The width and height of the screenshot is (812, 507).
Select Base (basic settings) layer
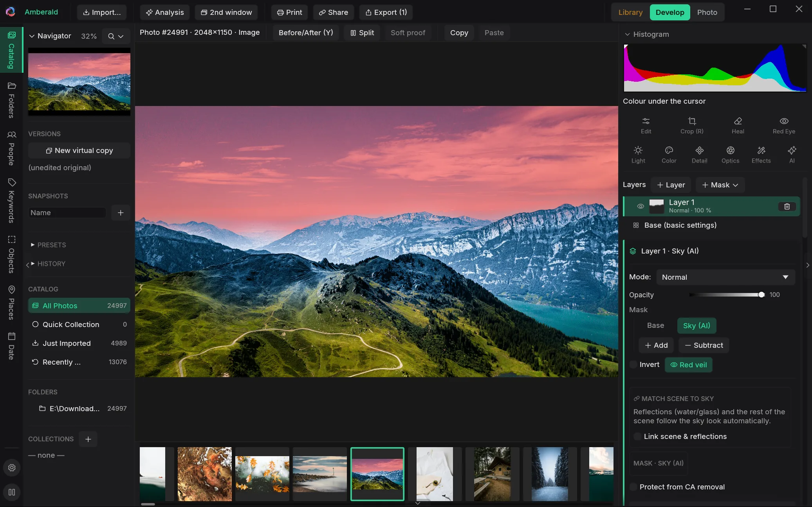(x=711, y=225)
